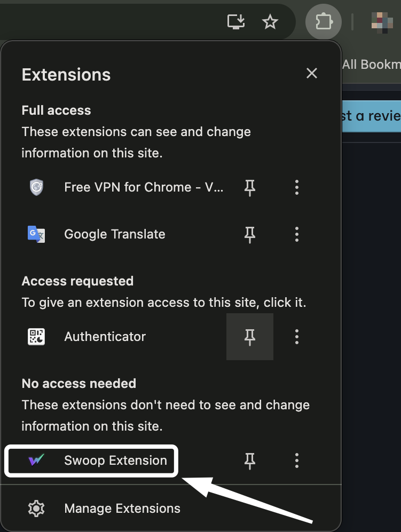Click the Google Translate extension icon
Screen dimensions: 401x532
[x=36, y=234]
